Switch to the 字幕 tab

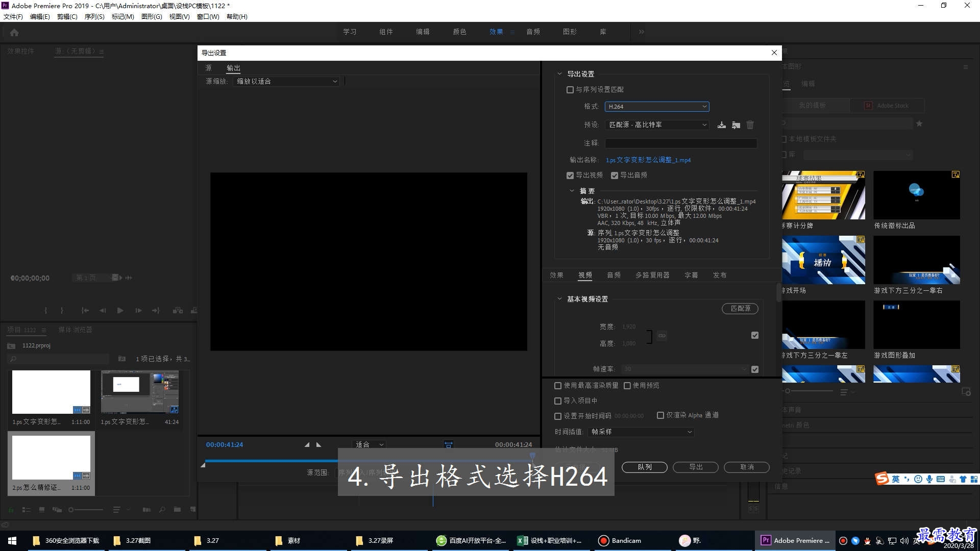[x=691, y=275]
